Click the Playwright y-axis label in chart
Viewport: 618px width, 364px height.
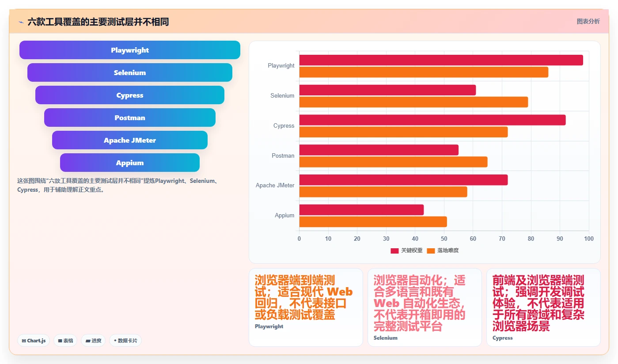(281, 65)
